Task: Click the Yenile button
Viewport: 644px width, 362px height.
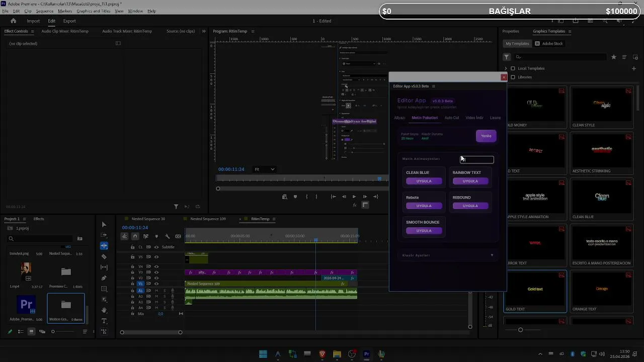Action: tap(486, 136)
